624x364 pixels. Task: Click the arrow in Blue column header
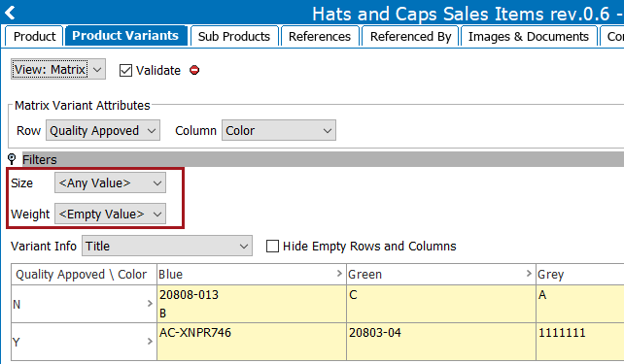(x=339, y=274)
